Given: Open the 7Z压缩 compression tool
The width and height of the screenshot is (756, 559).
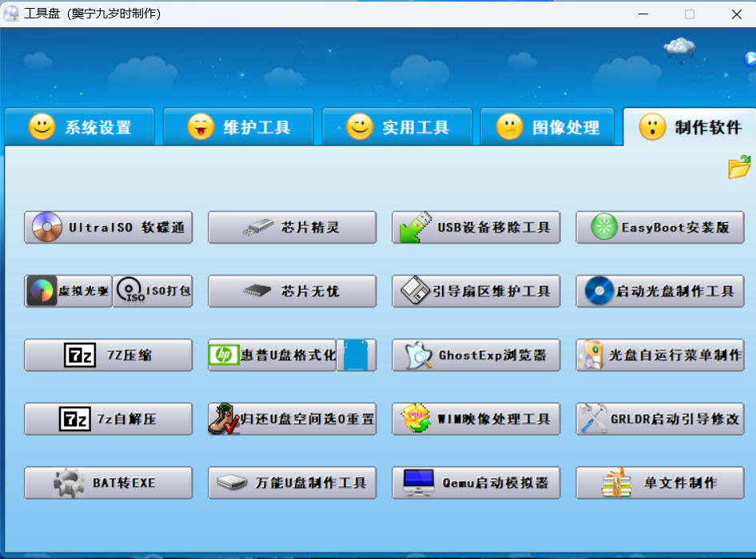Looking at the screenshot, I should [x=109, y=355].
